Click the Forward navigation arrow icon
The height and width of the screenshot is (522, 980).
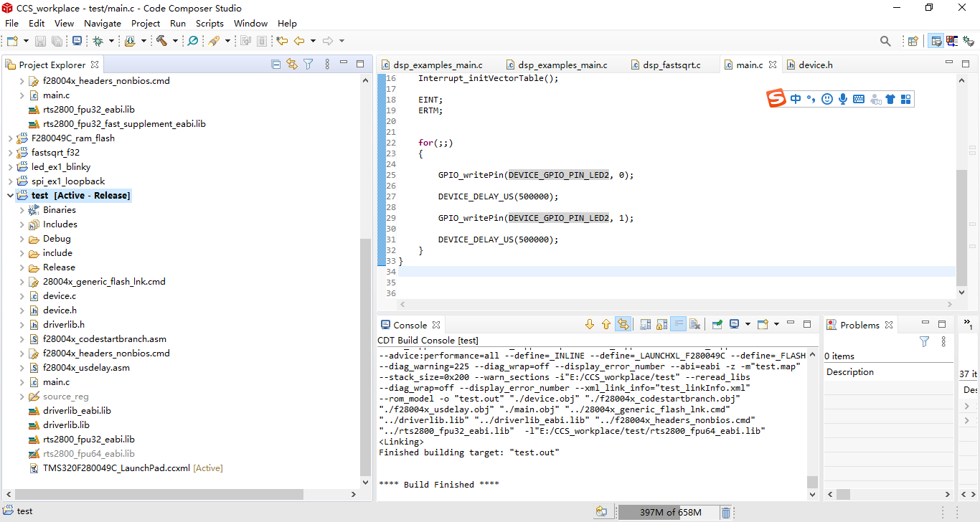click(x=328, y=42)
